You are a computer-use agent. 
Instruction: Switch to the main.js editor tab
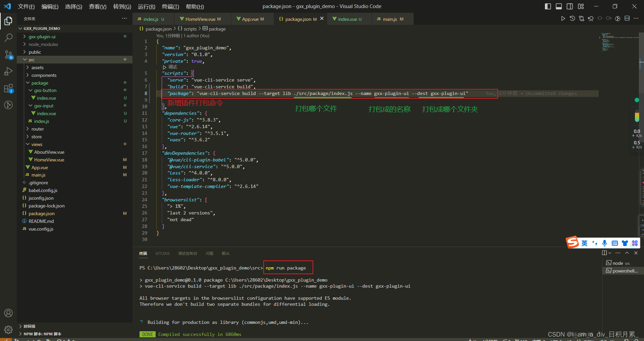pyautogui.click(x=390, y=19)
